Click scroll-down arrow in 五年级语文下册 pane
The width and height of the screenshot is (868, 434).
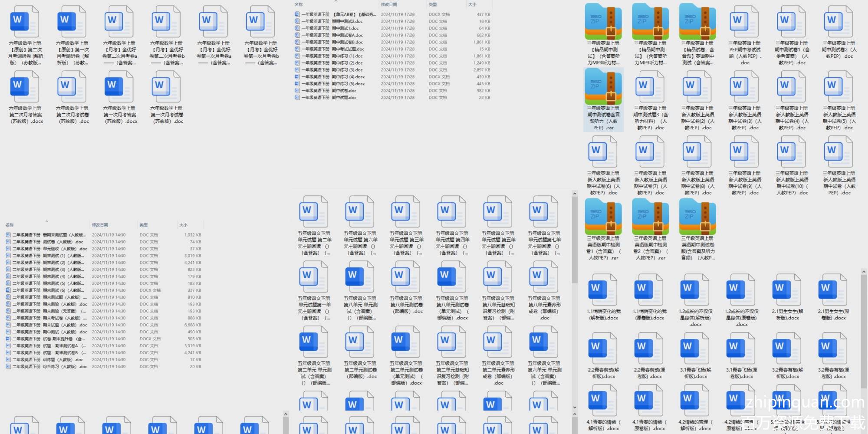click(x=575, y=408)
